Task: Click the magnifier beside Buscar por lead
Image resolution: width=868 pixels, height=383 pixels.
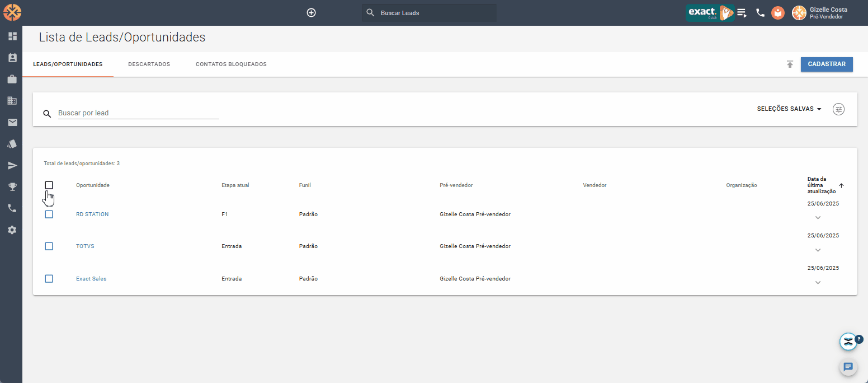Action: click(x=48, y=114)
